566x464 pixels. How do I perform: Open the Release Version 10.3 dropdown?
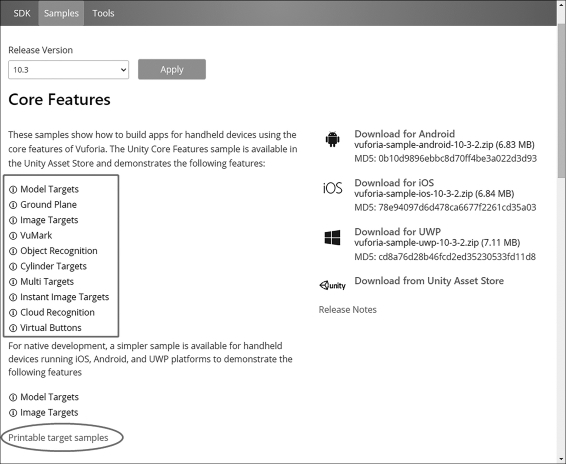click(x=69, y=70)
